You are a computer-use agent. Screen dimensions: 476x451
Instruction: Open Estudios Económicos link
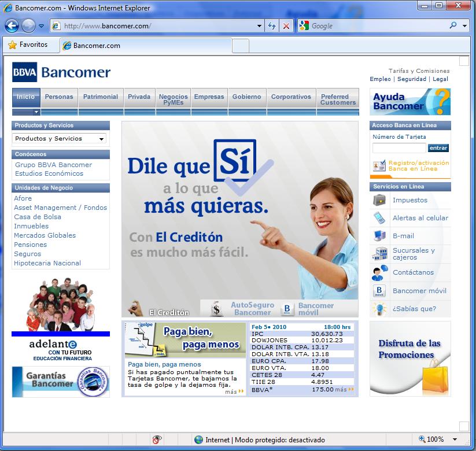click(49, 173)
